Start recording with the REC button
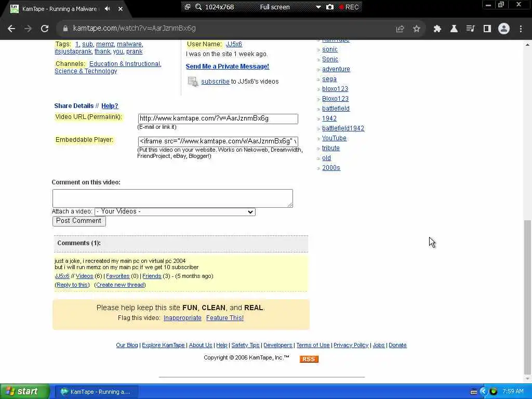 coord(349,7)
